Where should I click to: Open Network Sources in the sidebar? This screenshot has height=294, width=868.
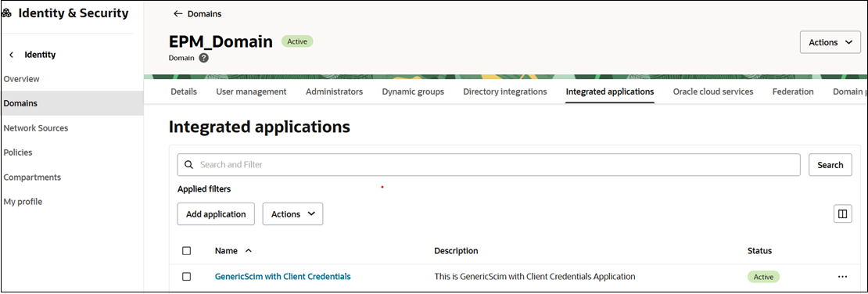point(36,128)
